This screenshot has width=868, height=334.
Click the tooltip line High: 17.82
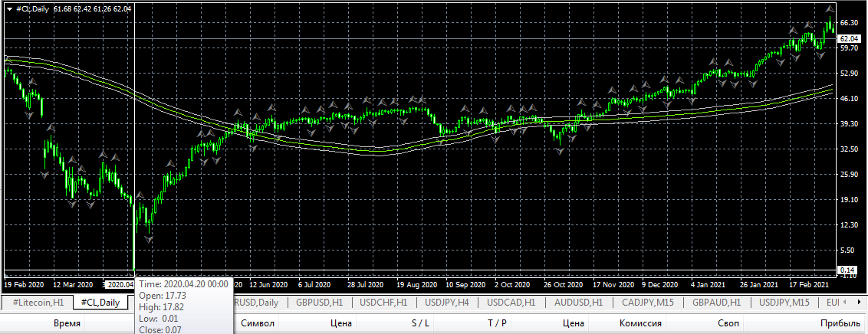(x=162, y=307)
